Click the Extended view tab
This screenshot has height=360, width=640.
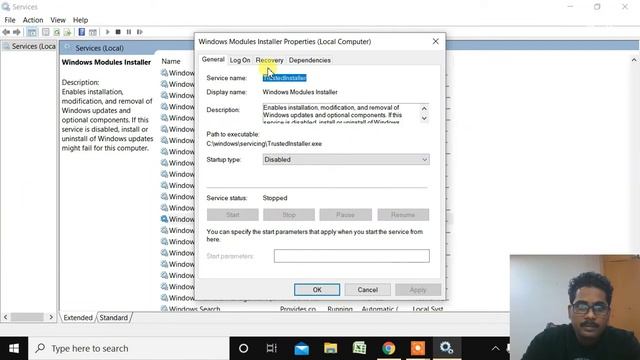78,318
